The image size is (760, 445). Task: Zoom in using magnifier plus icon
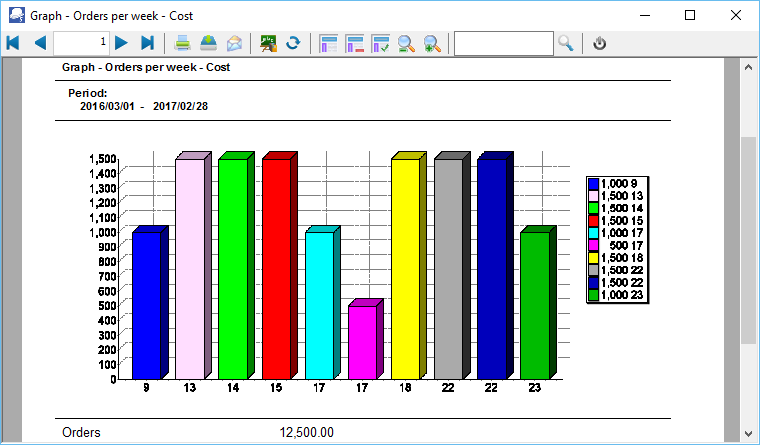click(432, 43)
